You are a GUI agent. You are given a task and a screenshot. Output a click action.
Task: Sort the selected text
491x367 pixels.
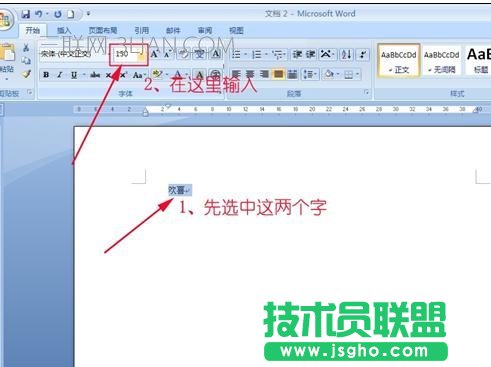click(x=346, y=54)
